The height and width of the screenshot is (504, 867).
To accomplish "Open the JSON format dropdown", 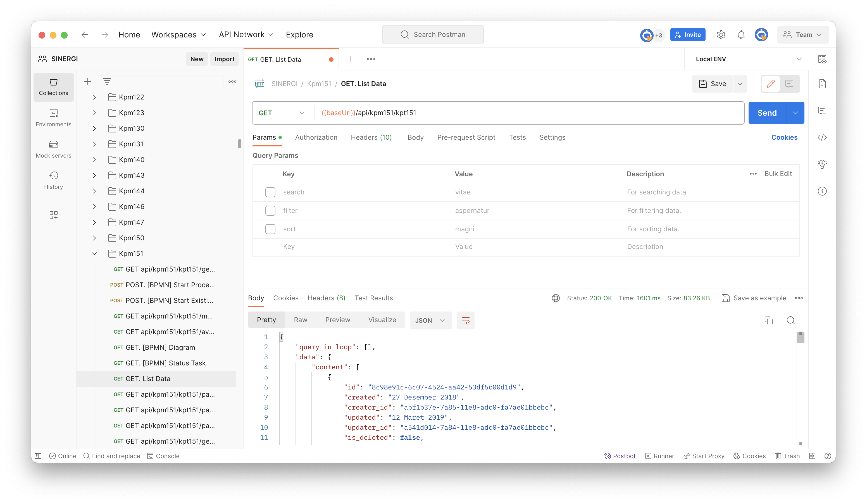I will pos(430,320).
